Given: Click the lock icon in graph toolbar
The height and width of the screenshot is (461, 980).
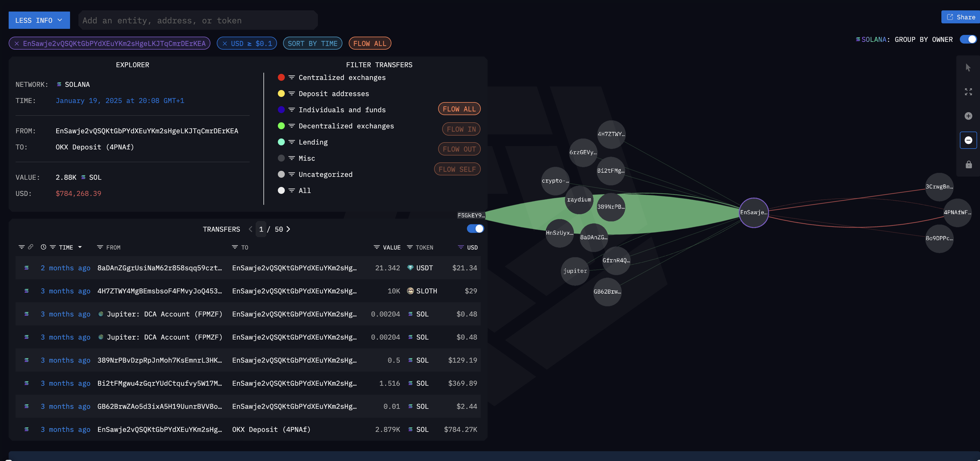Looking at the screenshot, I should 968,164.
